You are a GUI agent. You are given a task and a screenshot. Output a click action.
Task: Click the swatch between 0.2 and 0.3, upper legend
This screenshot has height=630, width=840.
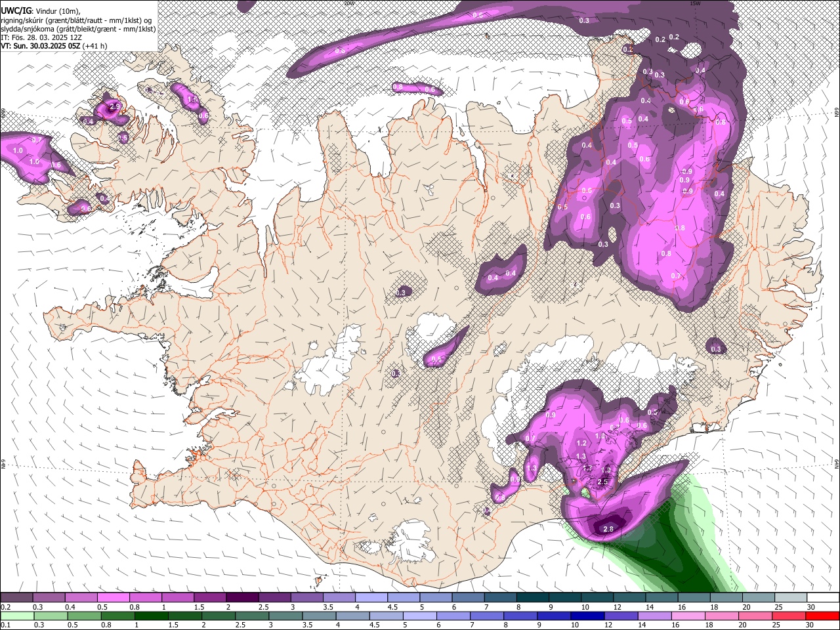coord(16,598)
